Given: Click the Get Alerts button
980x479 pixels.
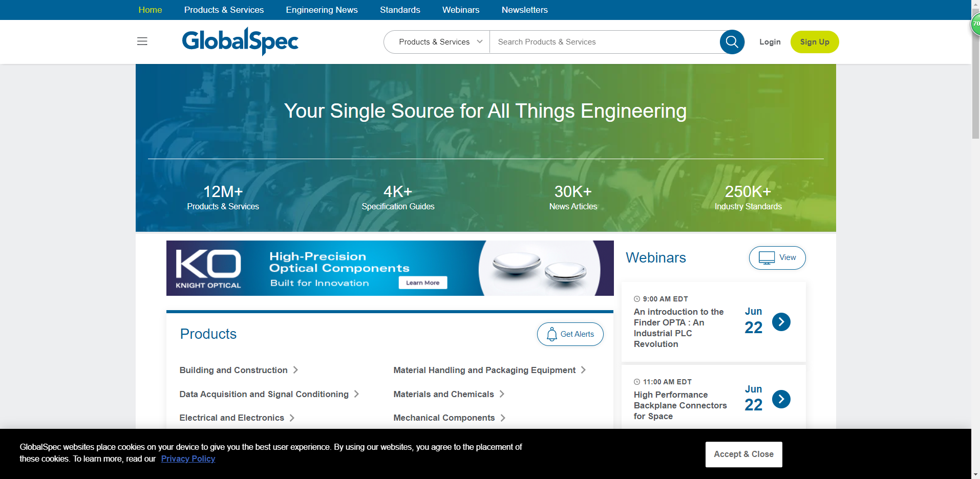Looking at the screenshot, I should [570, 334].
